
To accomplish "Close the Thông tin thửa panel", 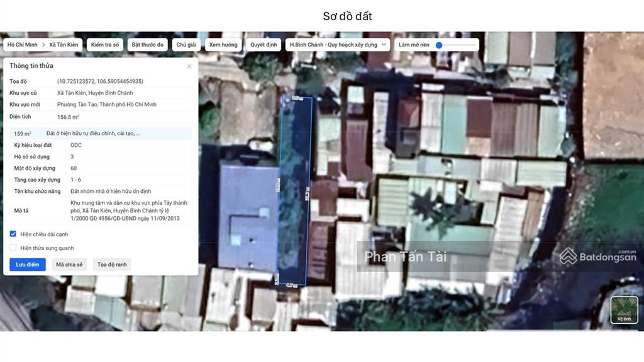I will (x=189, y=66).
